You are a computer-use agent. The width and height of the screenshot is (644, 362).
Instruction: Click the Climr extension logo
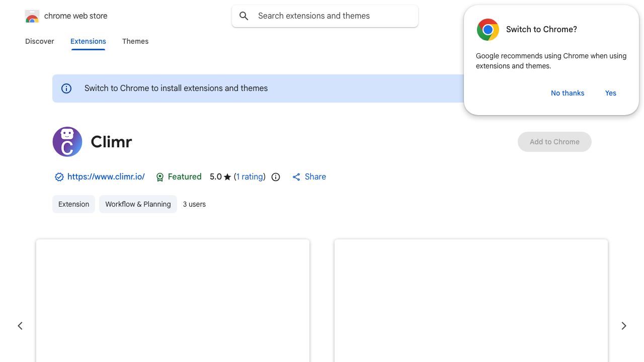(x=67, y=142)
